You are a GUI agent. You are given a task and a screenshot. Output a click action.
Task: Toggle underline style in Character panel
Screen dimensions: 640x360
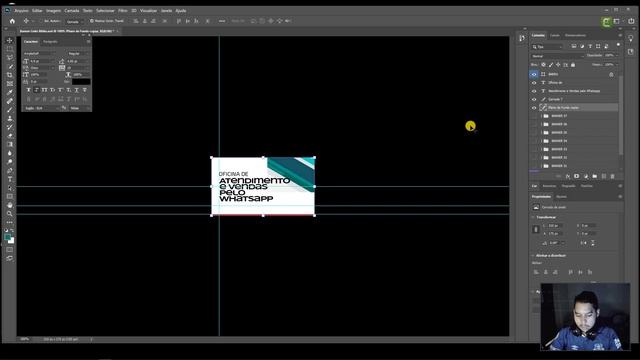(x=76, y=90)
